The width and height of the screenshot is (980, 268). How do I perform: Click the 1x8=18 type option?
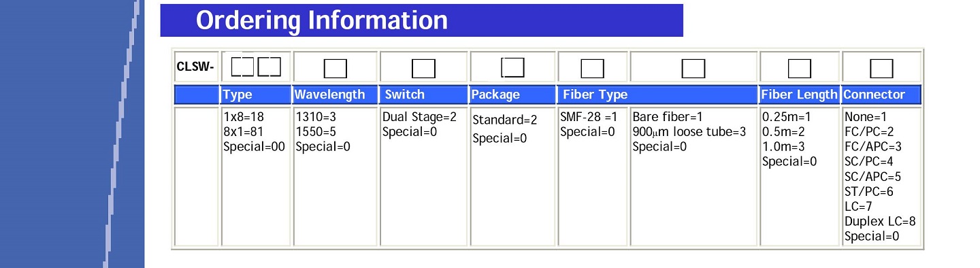(x=244, y=117)
